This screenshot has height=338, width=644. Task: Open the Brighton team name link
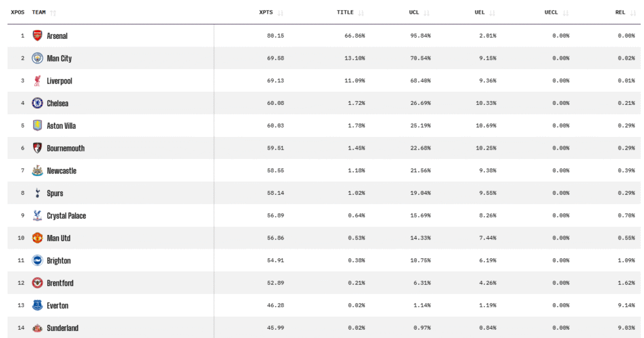click(58, 261)
